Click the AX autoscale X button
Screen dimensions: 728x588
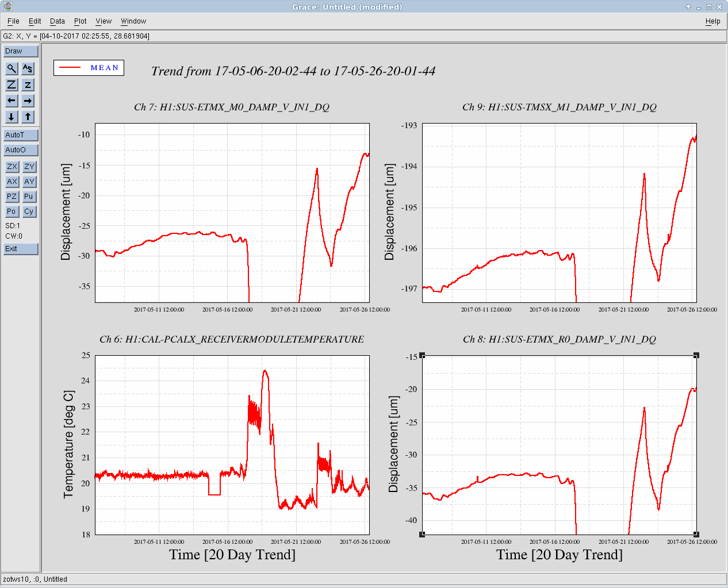[12, 182]
